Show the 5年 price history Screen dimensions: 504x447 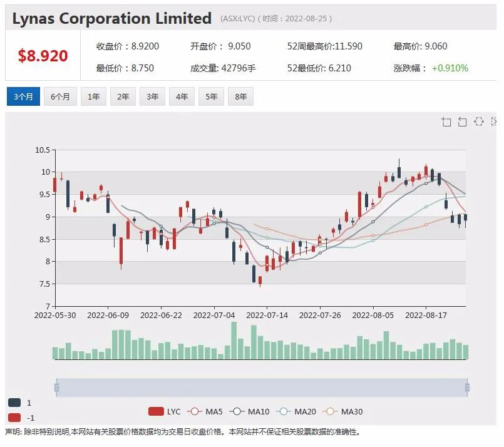pos(211,96)
